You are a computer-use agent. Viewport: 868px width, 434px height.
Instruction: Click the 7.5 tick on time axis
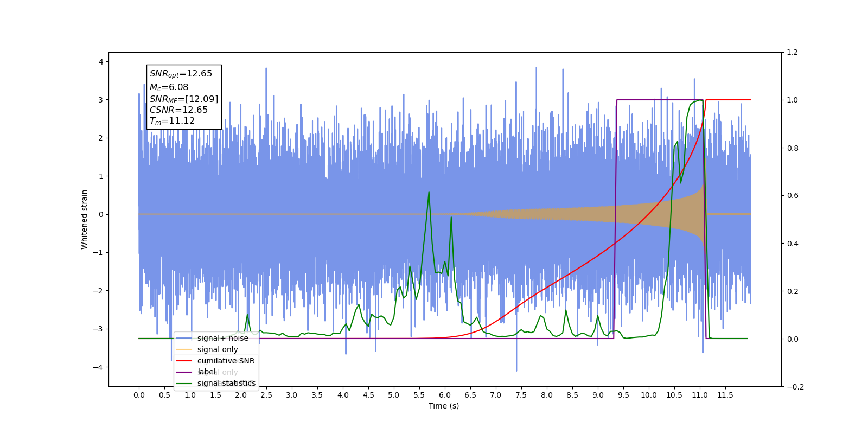tap(521, 395)
